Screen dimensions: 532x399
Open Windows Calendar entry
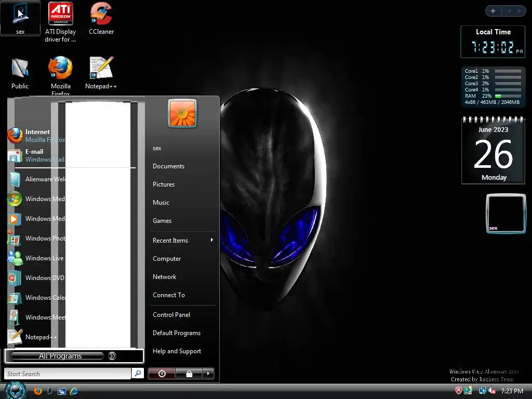[x=36, y=298]
